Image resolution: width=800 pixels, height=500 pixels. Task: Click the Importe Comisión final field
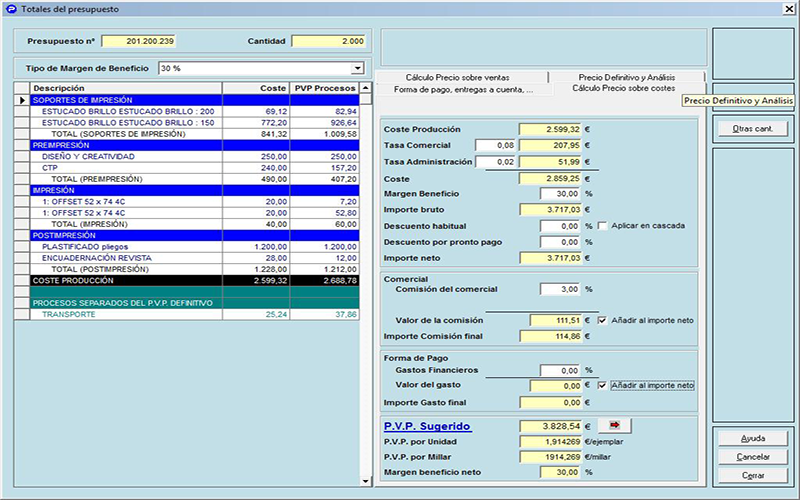551,336
